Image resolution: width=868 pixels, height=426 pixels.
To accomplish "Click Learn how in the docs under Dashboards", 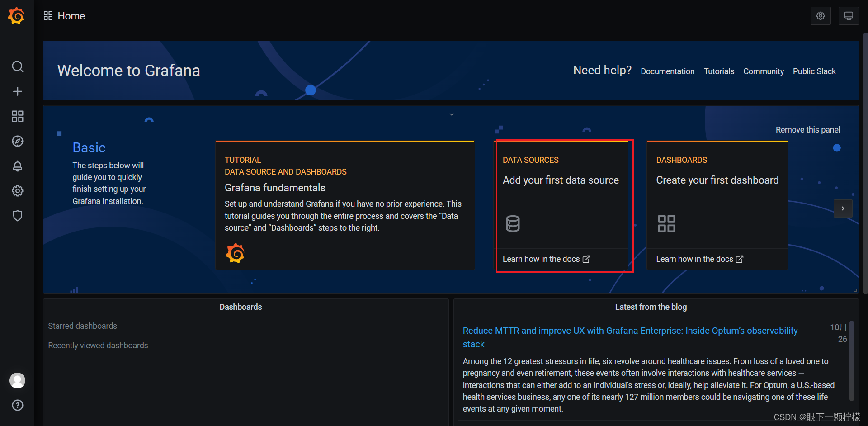I will (699, 259).
